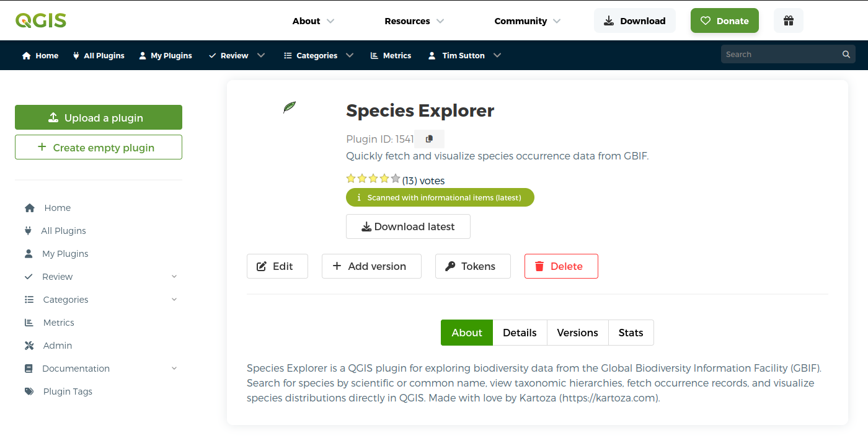This screenshot has width=868, height=448.
Task: Open Metrics in the sidebar
Action: point(58,323)
